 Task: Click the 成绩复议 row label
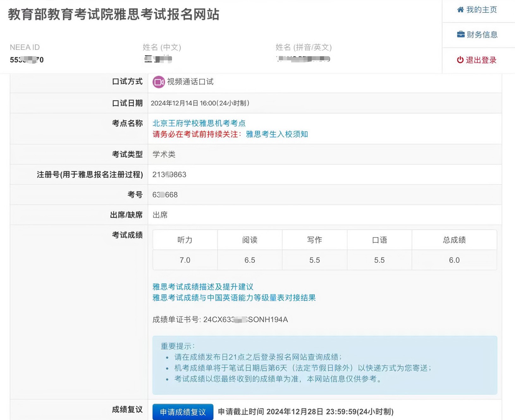127,410
